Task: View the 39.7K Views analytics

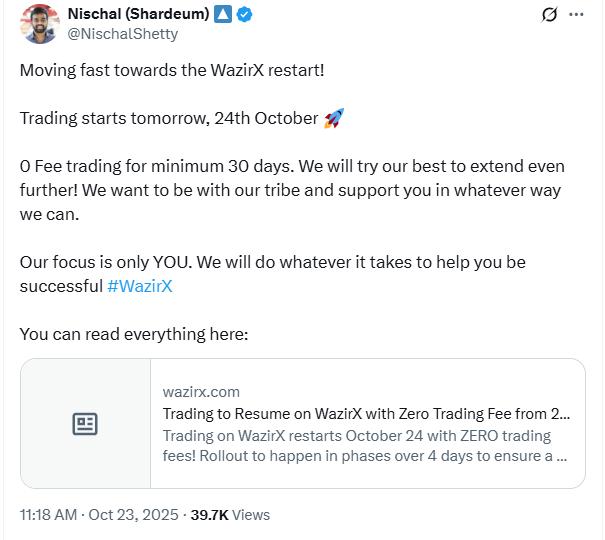Action: click(x=230, y=514)
